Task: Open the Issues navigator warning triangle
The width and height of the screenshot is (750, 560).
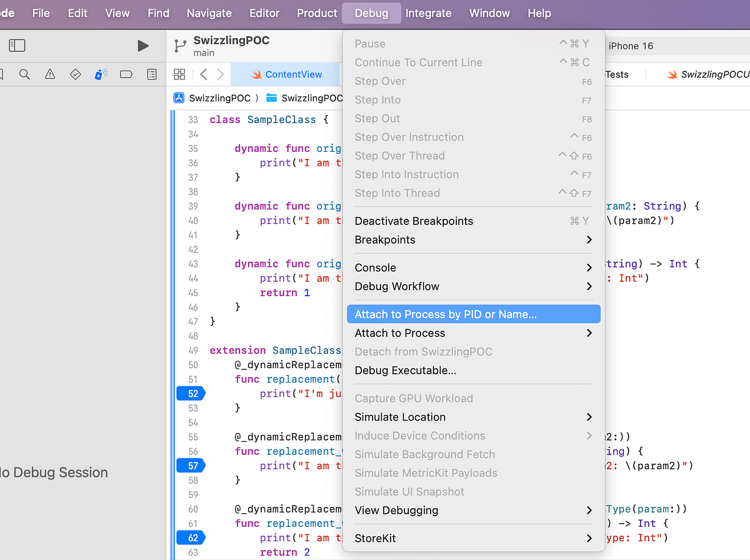Action: 49,74
